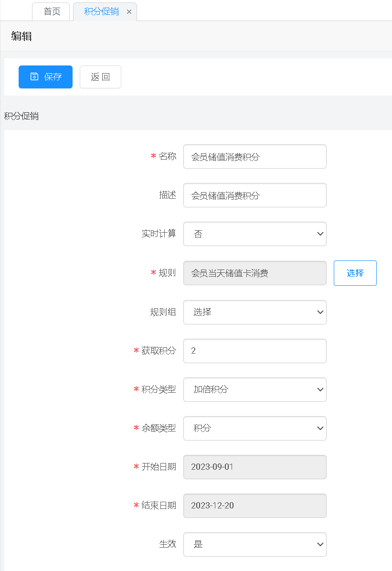392x571 pixels.
Task: Go back using the 返回 button
Action: pyautogui.click(x=100, y=77)
